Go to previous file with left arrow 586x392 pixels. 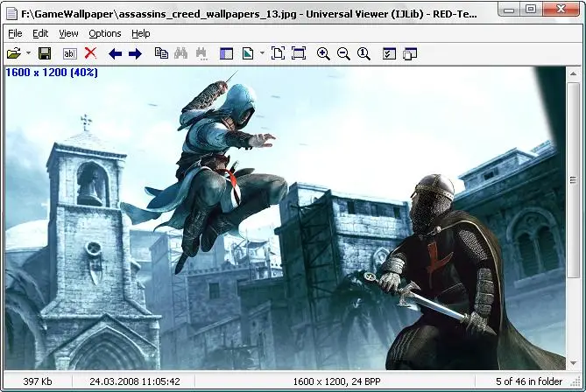click(x=115, y=53)
